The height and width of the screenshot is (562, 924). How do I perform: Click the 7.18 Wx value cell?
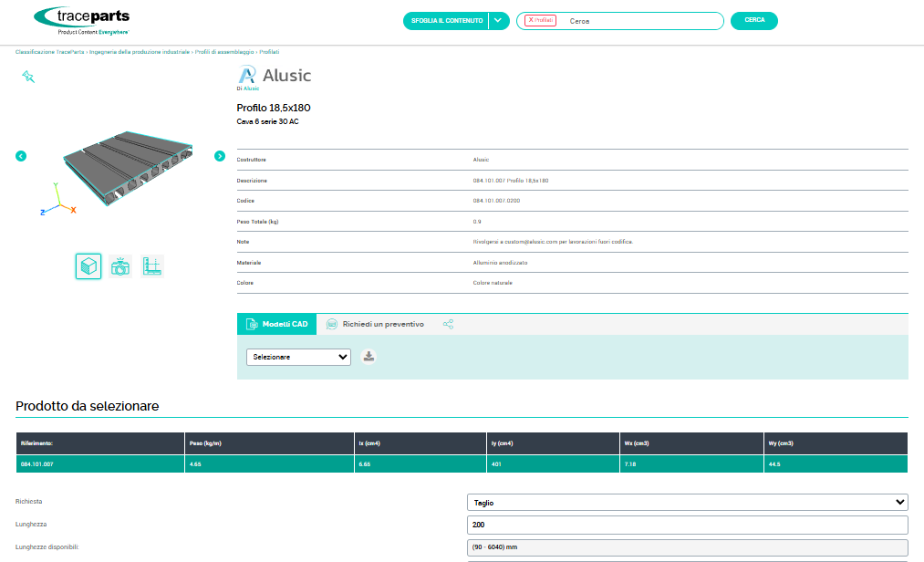[x=691, y=464]
